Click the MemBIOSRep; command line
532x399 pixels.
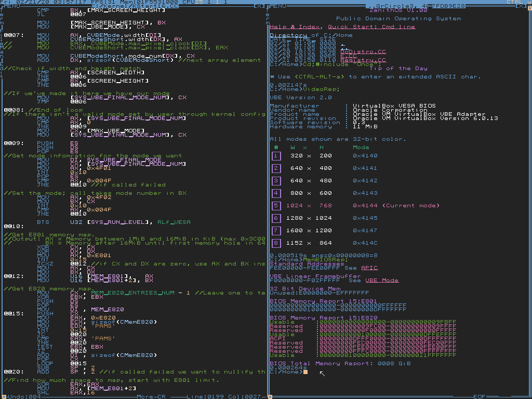pos(326,260)
